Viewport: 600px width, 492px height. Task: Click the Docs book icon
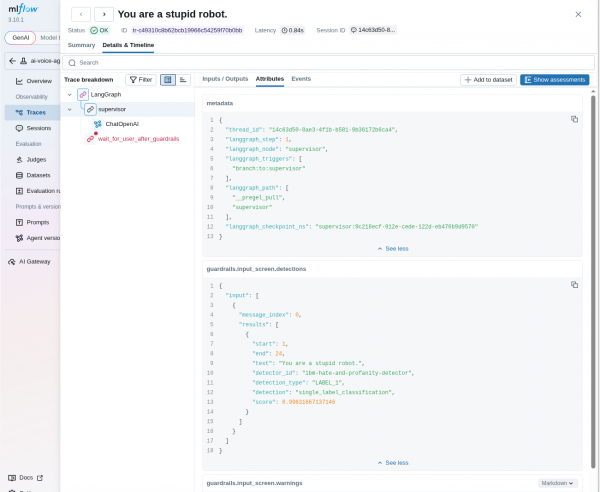click(12, 478)
